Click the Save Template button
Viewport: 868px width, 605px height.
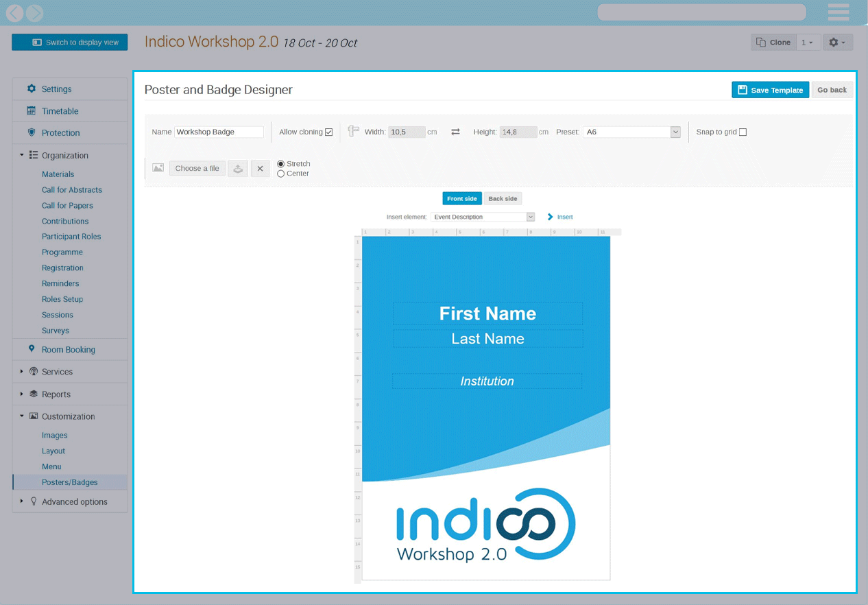pyautogui.click(x=770, y=90)
